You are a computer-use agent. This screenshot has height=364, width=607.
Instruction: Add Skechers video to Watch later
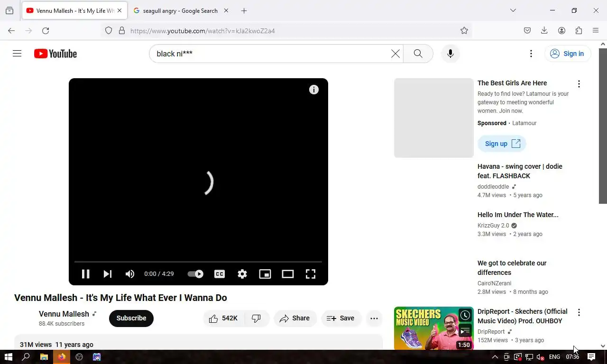tap(465, 315)
